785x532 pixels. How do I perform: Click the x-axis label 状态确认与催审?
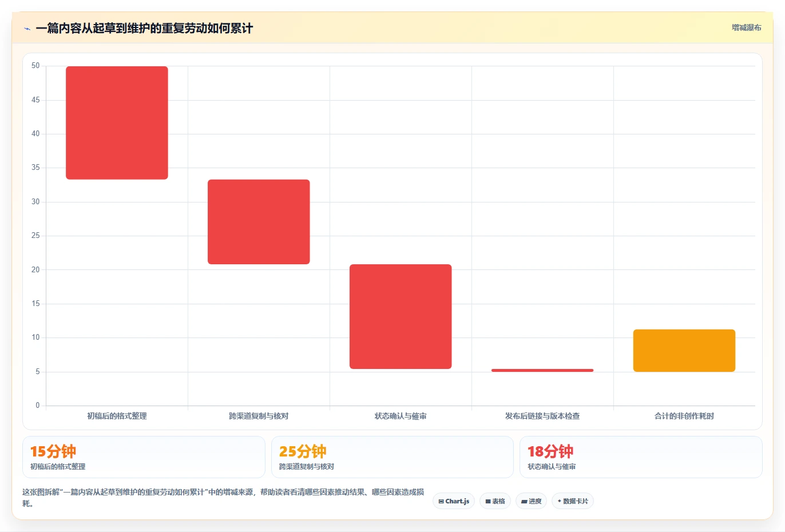point(401,416)
